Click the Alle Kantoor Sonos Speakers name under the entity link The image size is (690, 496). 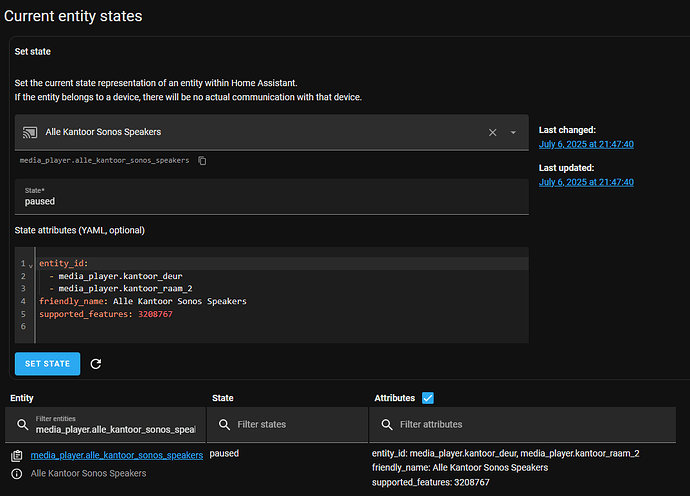[88, 474]
